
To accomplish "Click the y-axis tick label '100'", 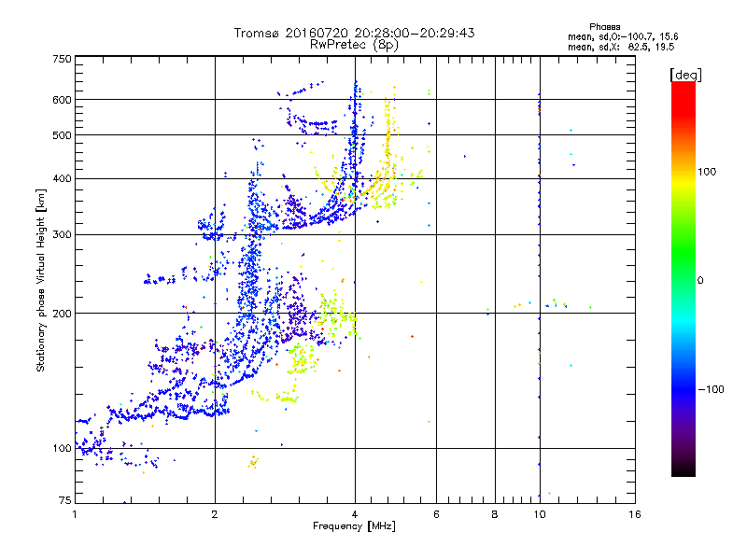I will point(62,449).
